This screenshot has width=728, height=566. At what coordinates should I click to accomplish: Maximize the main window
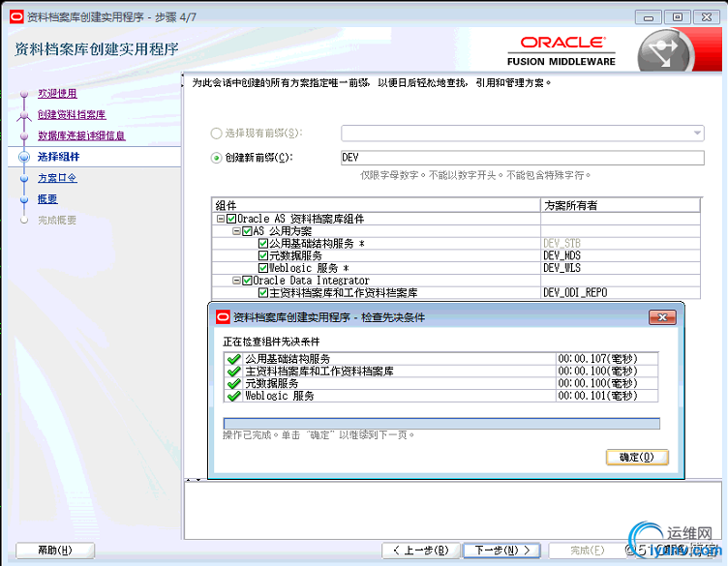(x=678, y=17)
